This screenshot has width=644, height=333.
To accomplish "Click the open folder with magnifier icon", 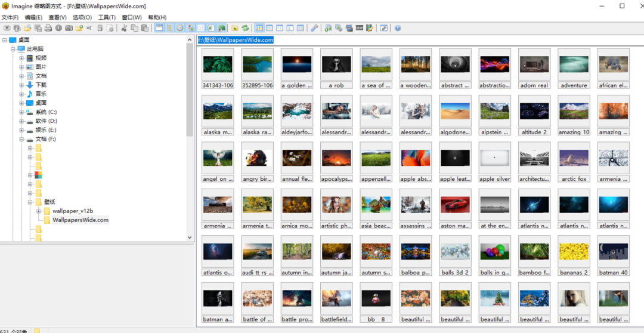I will (27, 28).
